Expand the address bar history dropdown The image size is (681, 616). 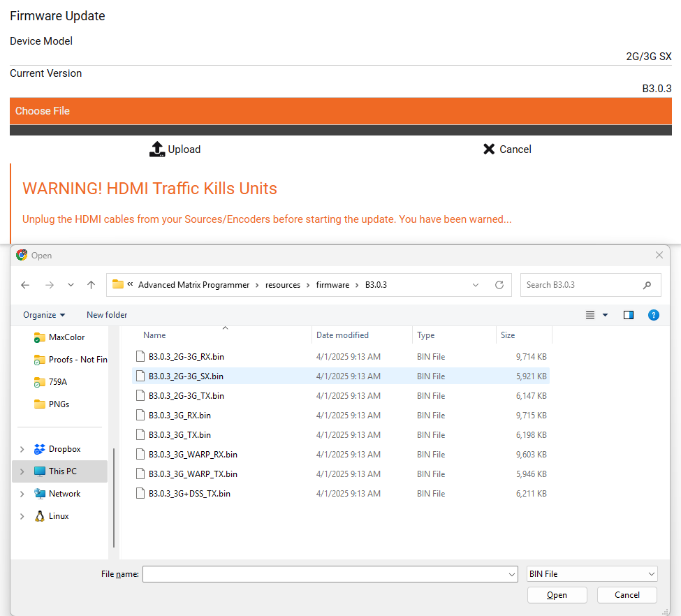click(476, 285)
